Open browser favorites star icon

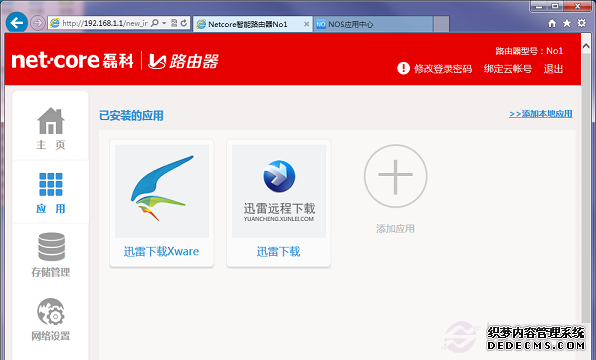[x=567, y=23]
